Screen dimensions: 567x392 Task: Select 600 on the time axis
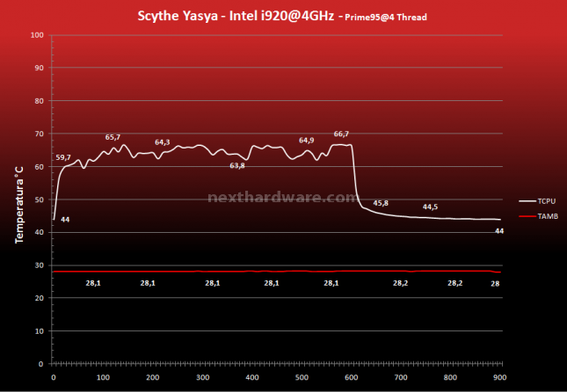click(351, 377)
